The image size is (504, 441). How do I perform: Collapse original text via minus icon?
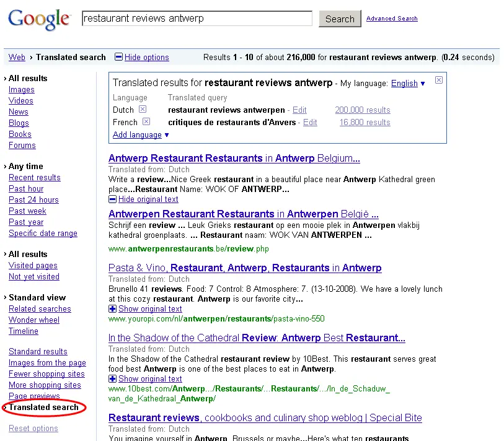coord(112,199)
